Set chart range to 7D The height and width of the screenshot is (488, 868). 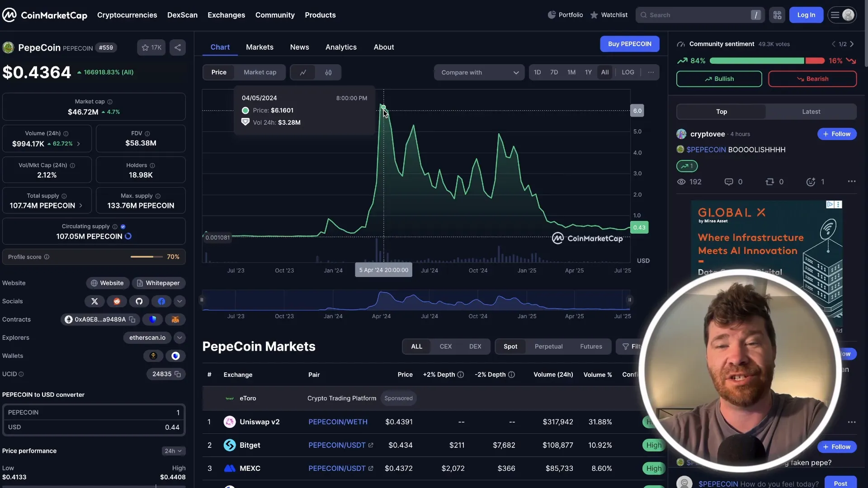tap(554, 72)
